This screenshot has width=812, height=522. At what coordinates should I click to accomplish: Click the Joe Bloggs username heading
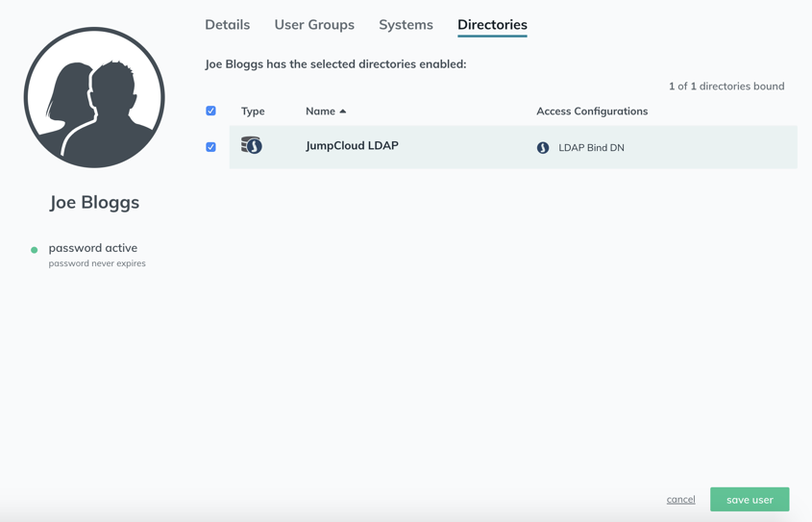[x=94, y=202]
